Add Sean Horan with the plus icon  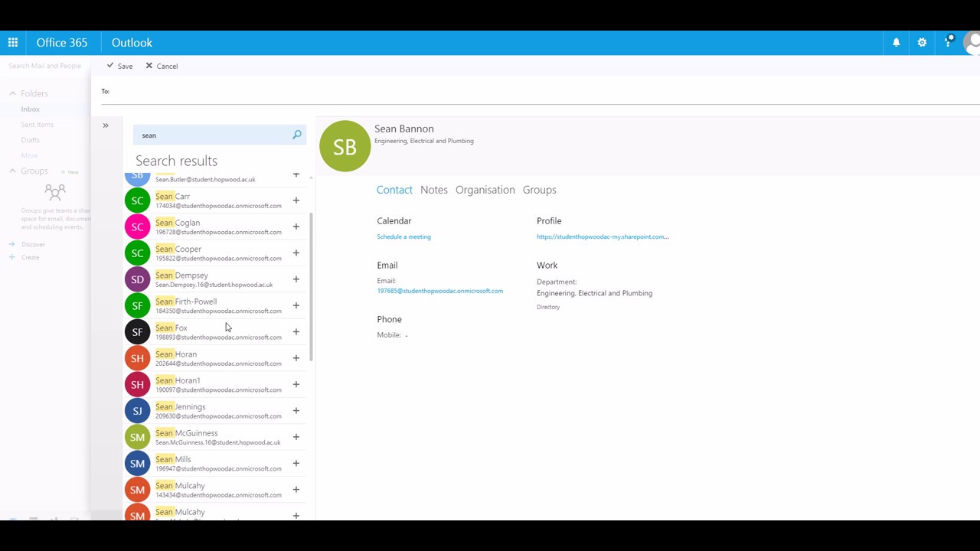coord(296,358)
